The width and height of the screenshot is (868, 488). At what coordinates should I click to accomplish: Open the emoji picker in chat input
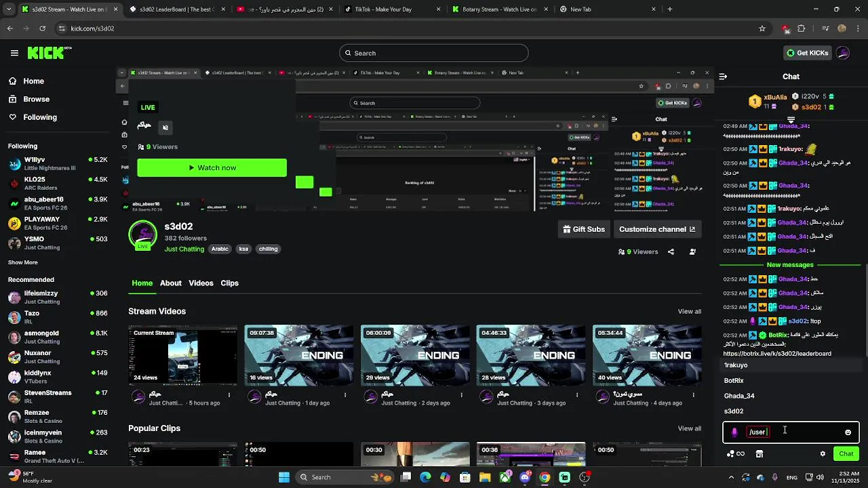[x=848, y=432]
